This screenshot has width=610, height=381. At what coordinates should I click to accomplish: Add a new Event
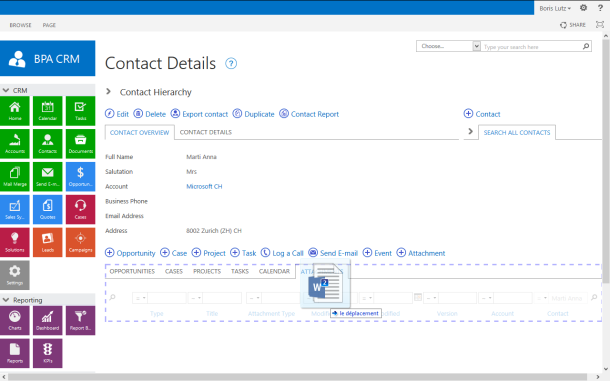click(377, 253)
